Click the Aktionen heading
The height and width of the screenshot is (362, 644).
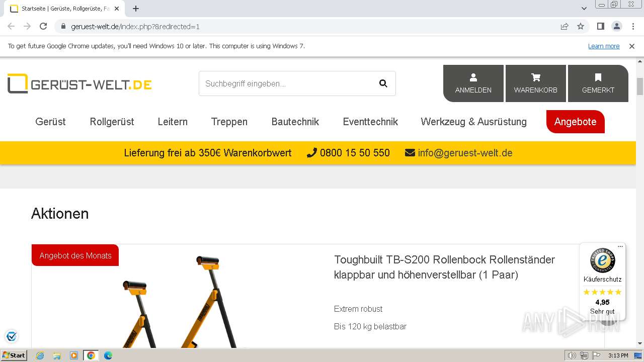tap(60, 214)
